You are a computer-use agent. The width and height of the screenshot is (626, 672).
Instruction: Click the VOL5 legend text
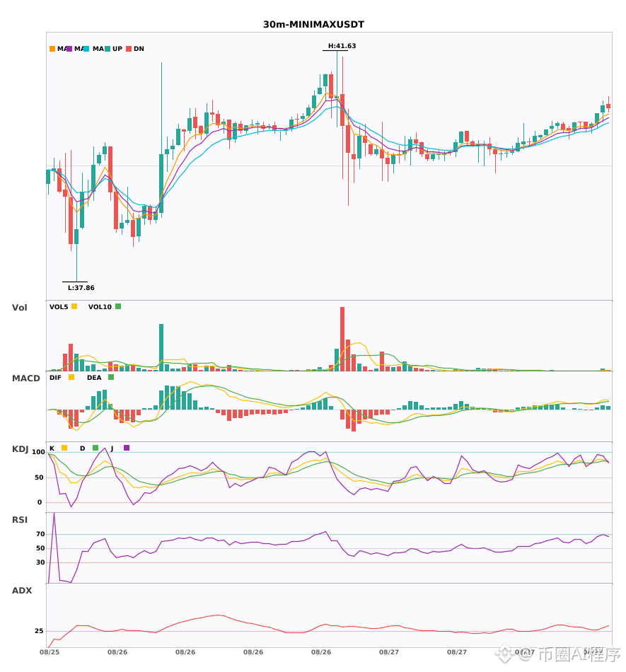(59, 307)
